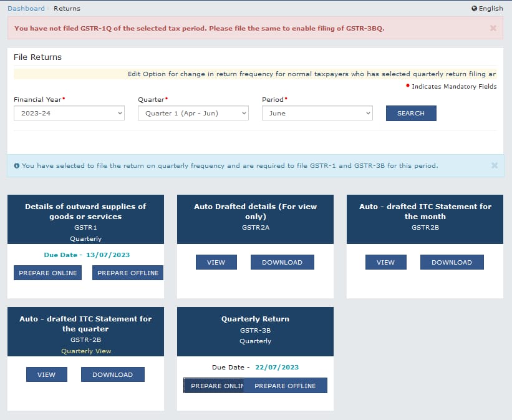Download monthly GSTR2B ITC statement

click(x=452, y=262)
